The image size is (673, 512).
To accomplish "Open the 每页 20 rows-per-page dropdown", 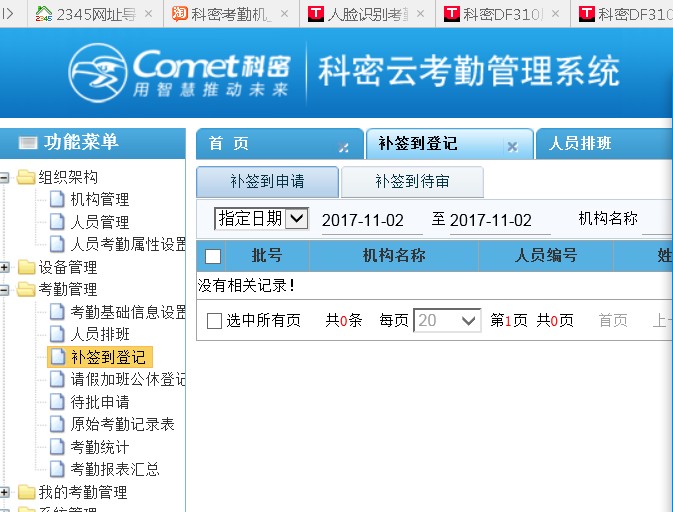I will click(x=447, y=320).
